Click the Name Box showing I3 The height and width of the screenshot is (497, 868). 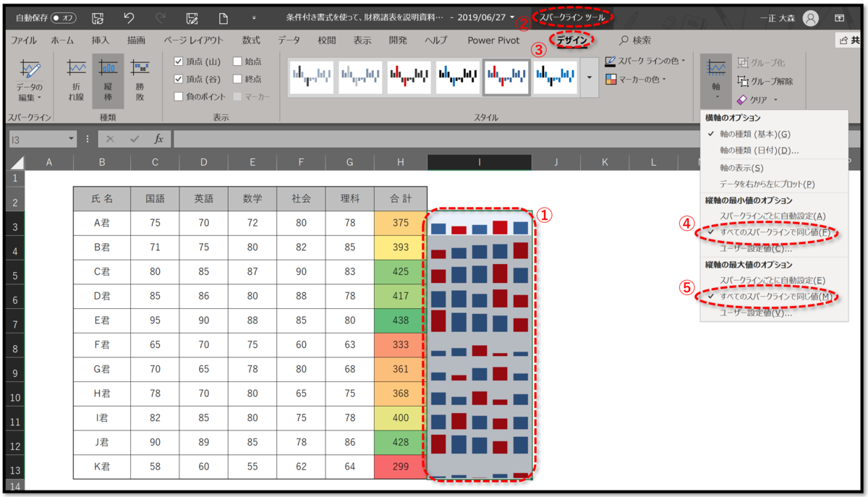click(38, 139)
